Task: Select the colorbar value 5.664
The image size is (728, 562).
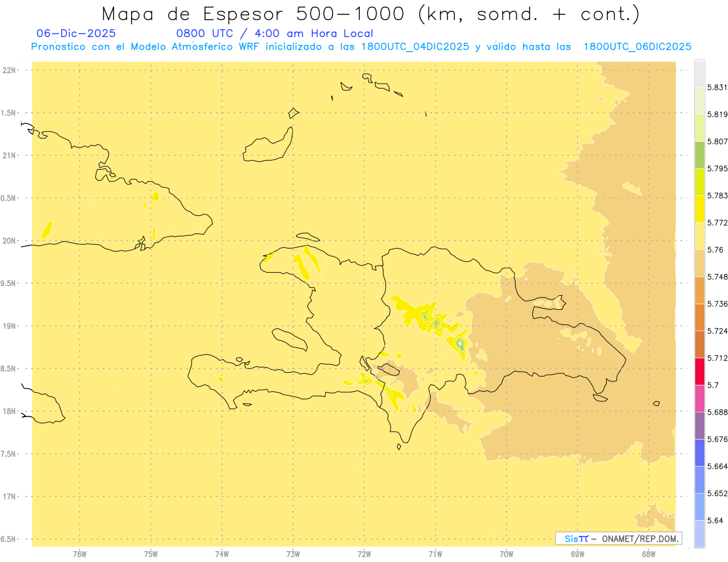Action: [717, 466]
